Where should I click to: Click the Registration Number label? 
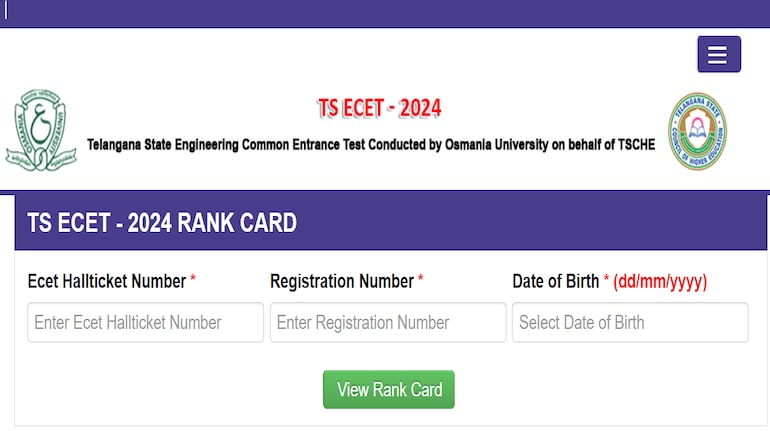point(342,282)
